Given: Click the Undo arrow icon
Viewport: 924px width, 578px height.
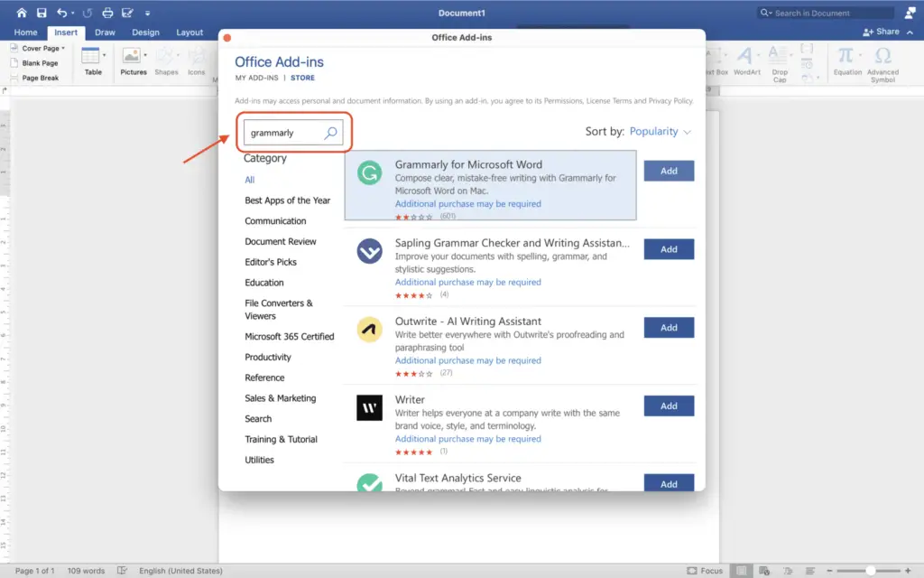Looking at the screenshot, I should (61, 13).
